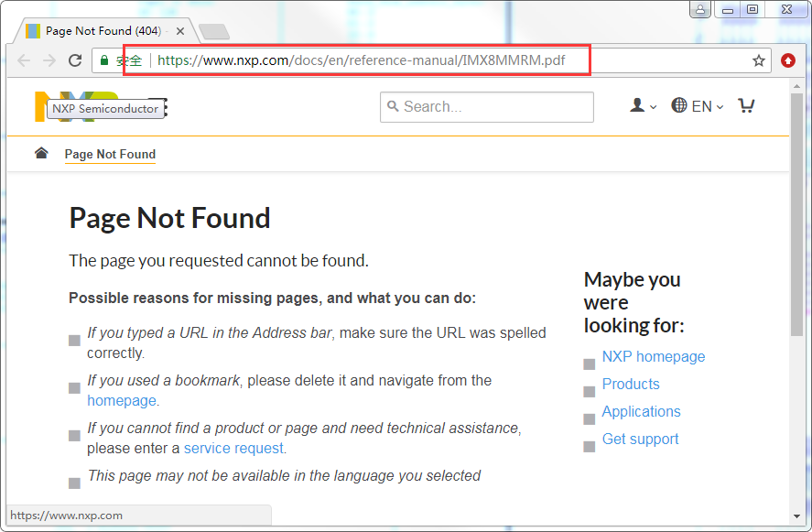Click the green secure padlock icon
Image resolution: width=812 pixels, height=532 pixels.
coord(104,60)
